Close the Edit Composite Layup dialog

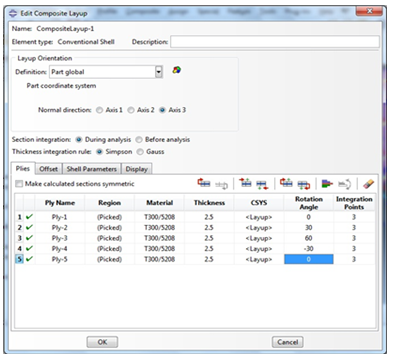369,12
